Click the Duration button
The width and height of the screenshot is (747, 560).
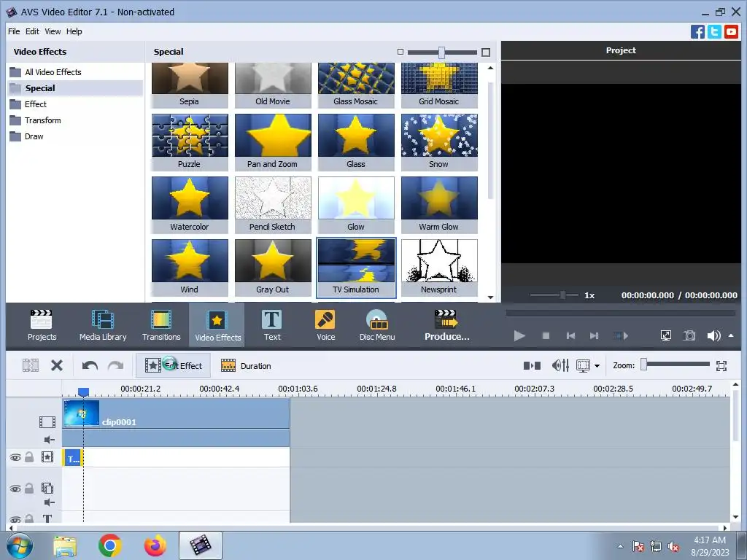[247, 366]
